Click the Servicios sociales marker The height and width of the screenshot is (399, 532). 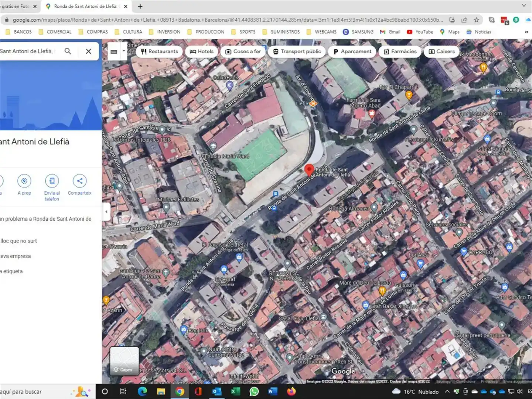458,233
